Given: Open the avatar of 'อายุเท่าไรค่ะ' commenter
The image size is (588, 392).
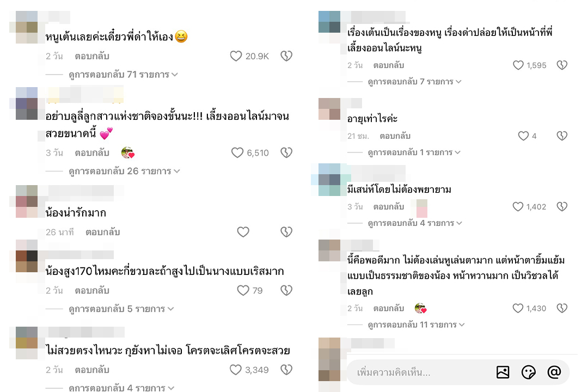Looking at the screenshot, I should pos(329,109).
